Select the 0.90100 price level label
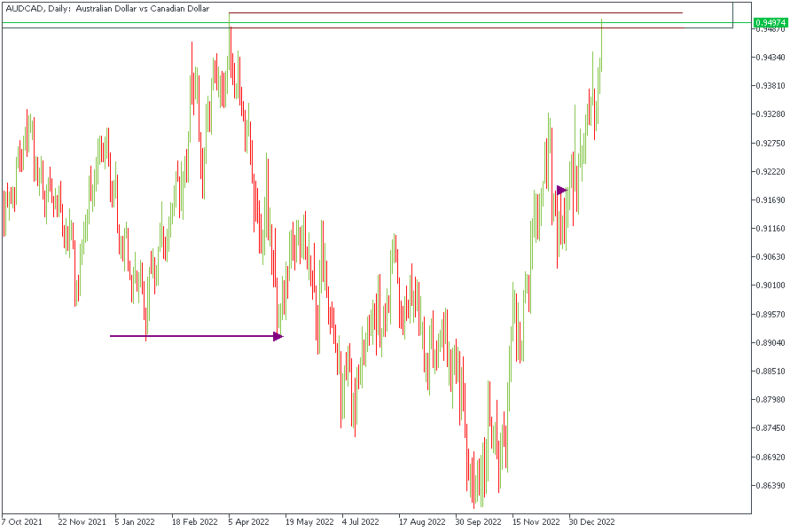The image size is (798, 532). (771, 286)
